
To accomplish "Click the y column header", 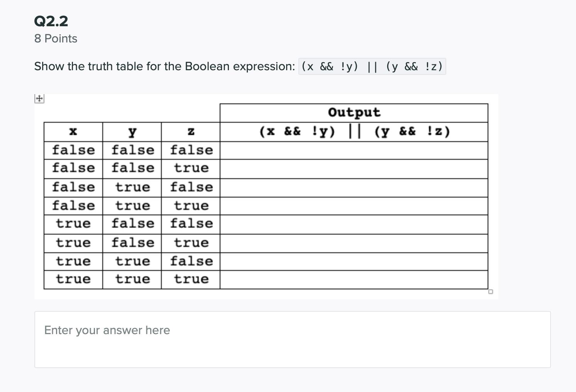I will coord(132,132).
